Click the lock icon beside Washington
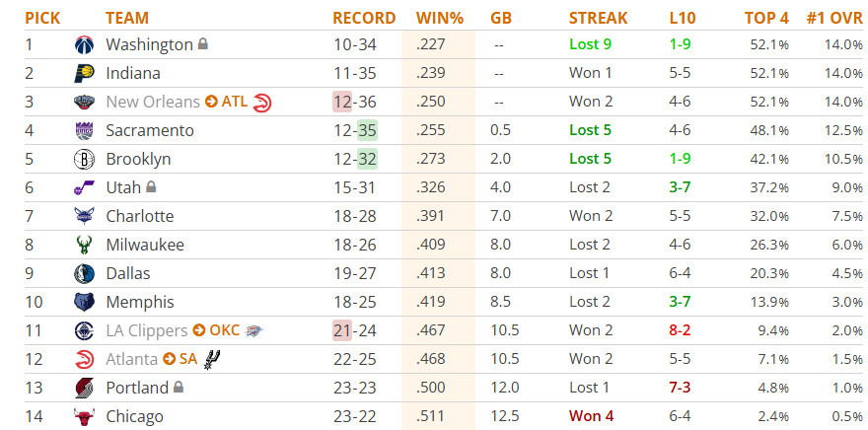Viewport: 868px width, 430px height. coord(203,43)
